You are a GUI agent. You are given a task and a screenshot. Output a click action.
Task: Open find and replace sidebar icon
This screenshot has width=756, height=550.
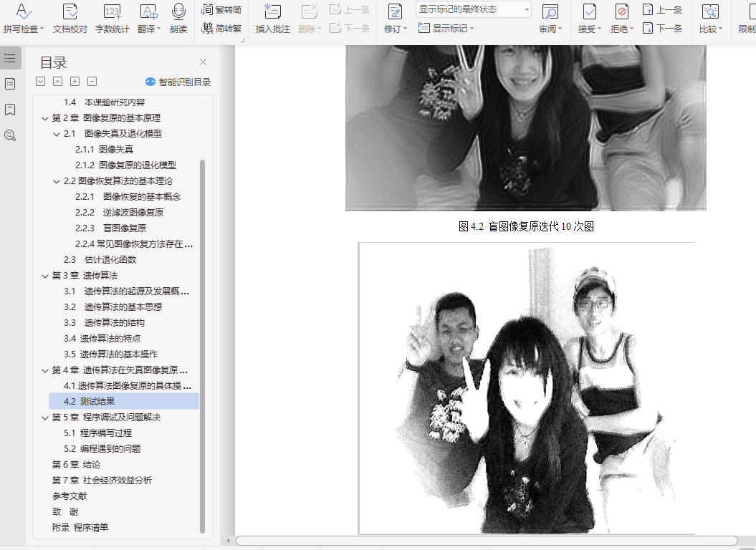click(x=10, y=135)
